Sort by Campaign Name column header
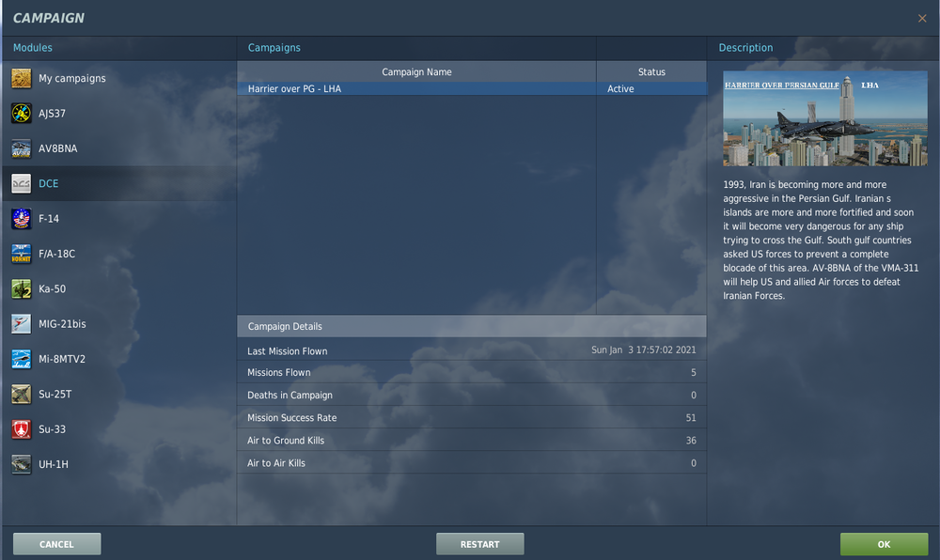The width and height of the screenshot is (940, 560). (x=416, y=71)
